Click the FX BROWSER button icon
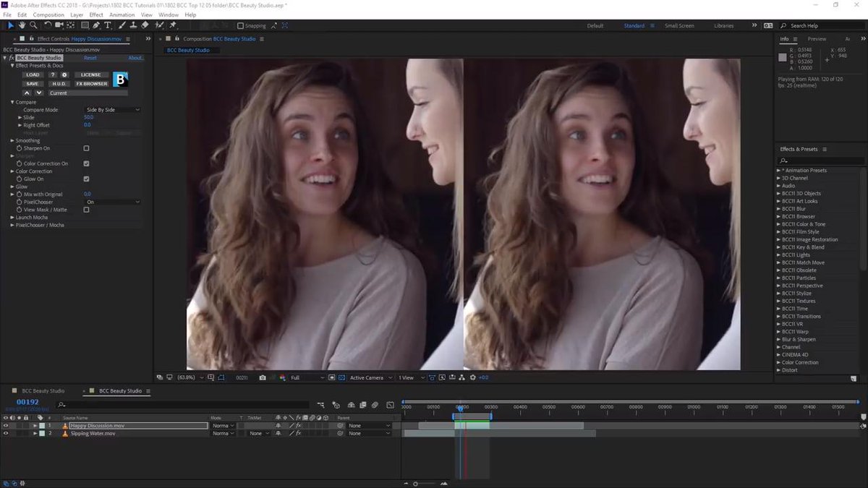 (x=91, y=84)
